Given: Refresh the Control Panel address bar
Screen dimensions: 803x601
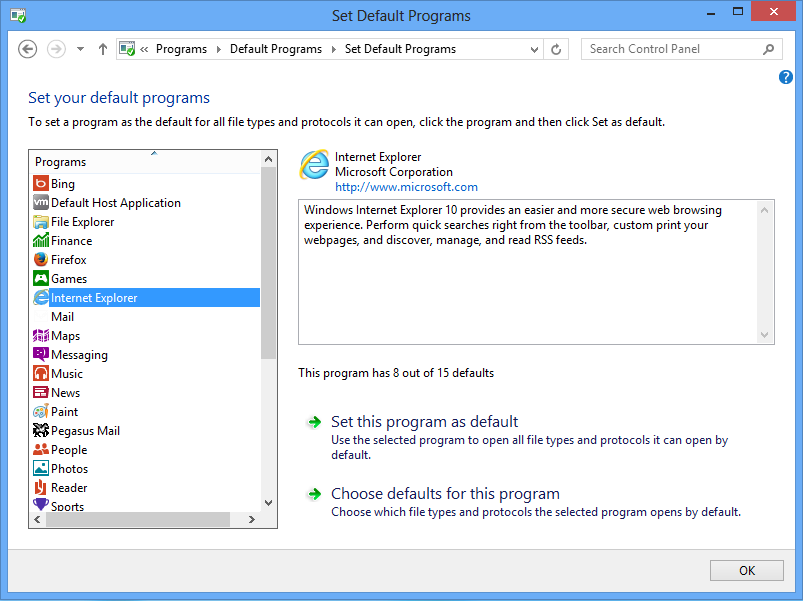Looking at the screenshot, I should [557, 49].
